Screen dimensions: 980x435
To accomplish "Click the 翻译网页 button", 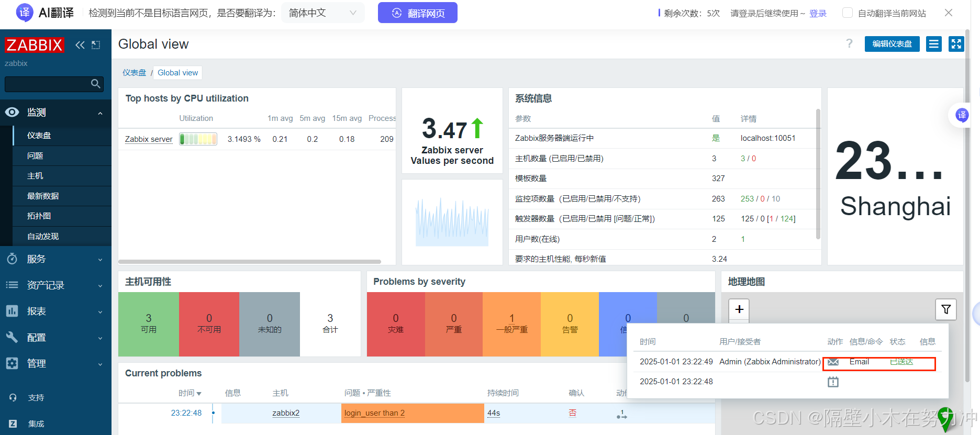I will pyautogui.click(x=418, y=13).
